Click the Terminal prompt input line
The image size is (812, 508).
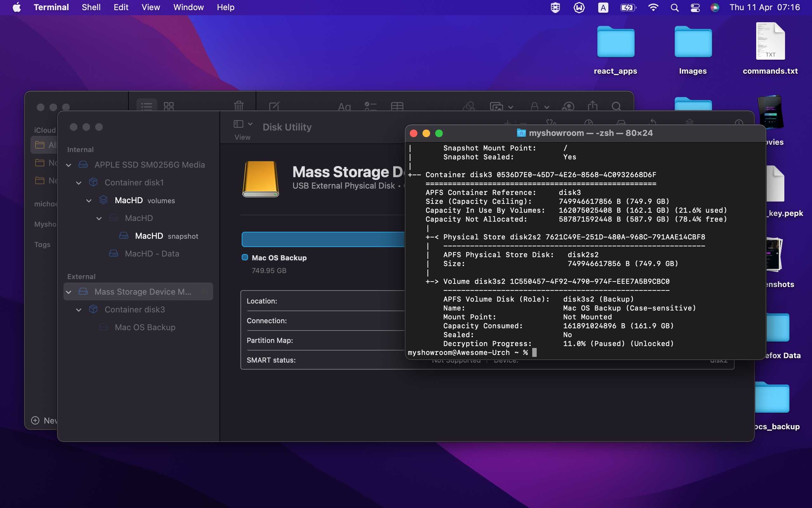(585, 352)
